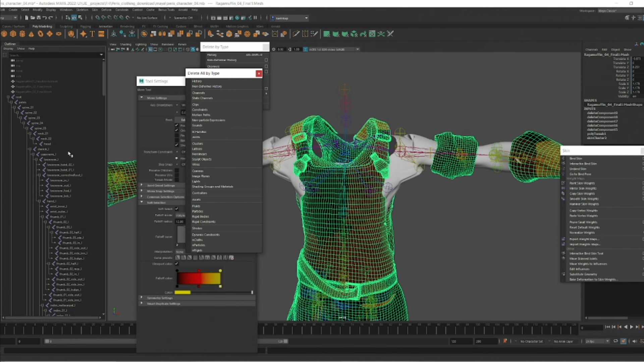Image resolution: width=644 pixels, height=362 pixels.
Task: Open the Skeleton menu
Action: point(82,10)
